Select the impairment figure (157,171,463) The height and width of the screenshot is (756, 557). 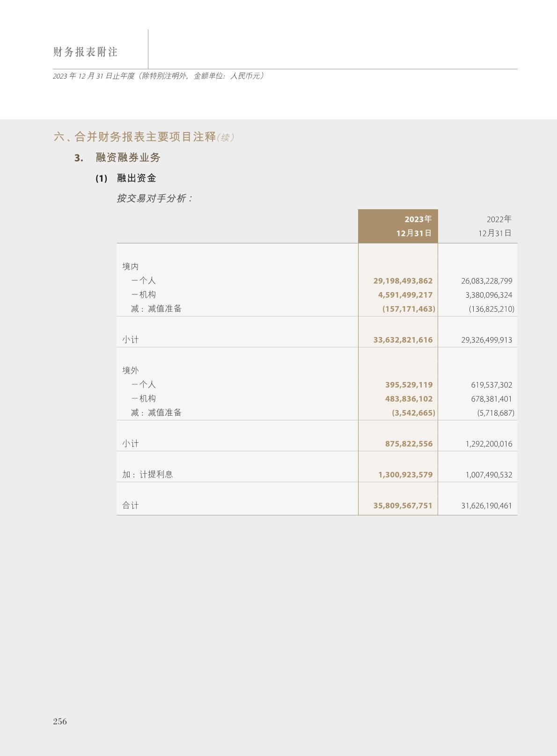[408, 309]
